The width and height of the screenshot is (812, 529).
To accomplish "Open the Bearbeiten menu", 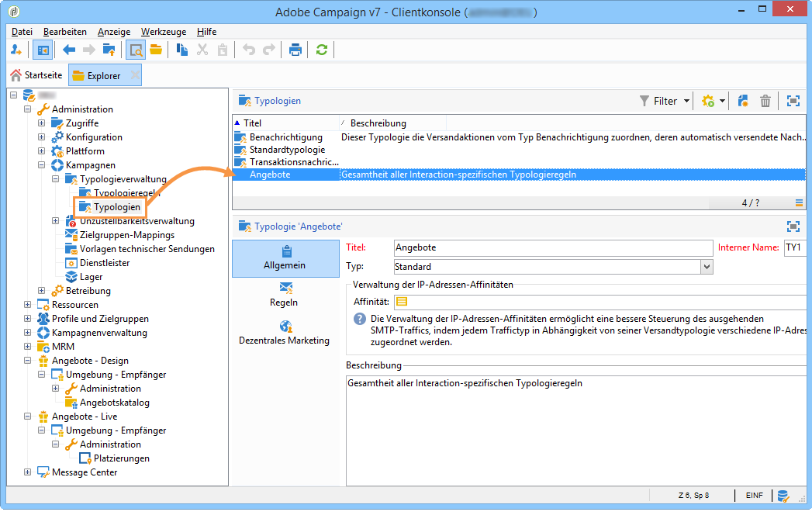I will [64, 32].
